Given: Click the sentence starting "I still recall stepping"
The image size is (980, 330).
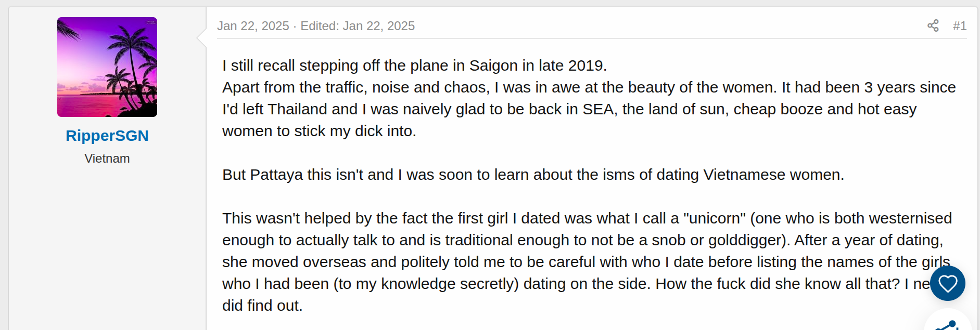Looking at the screenshot, I should click(414, 65).
